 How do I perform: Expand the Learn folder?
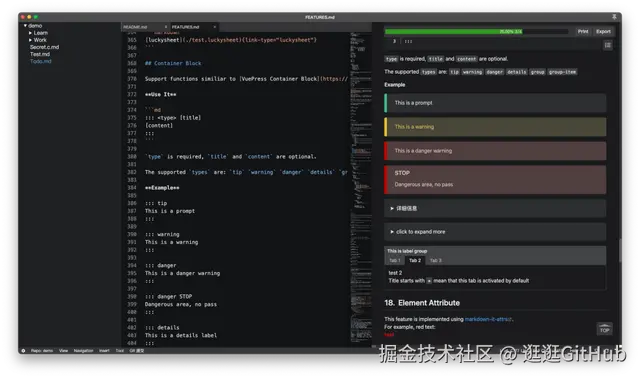(x=30, y=33)
